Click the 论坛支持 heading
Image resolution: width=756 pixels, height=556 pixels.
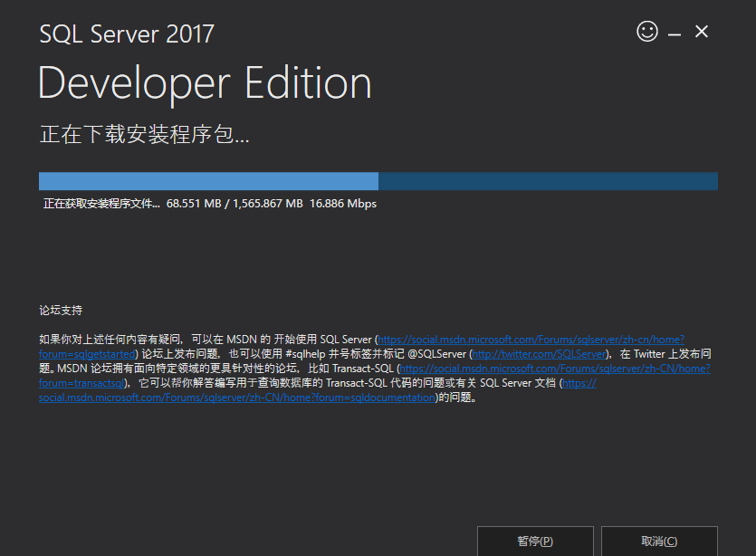coord(61,310)
